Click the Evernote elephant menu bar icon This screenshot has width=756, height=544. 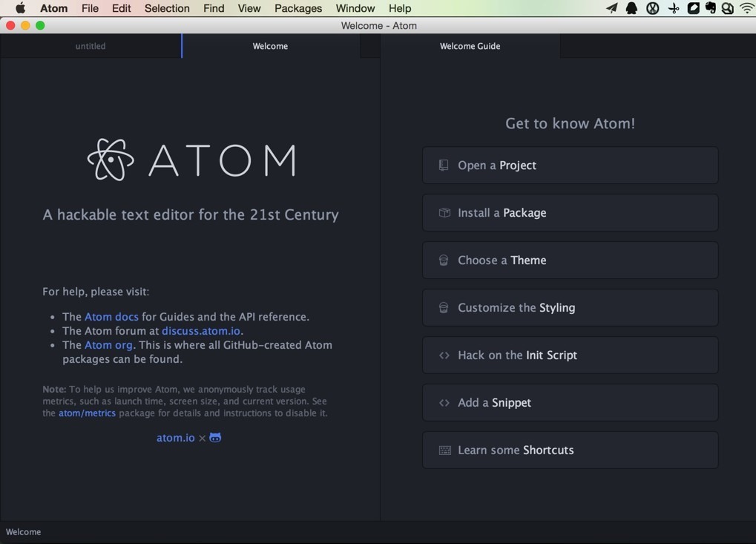pyautogui.click(x=710, y=7)
